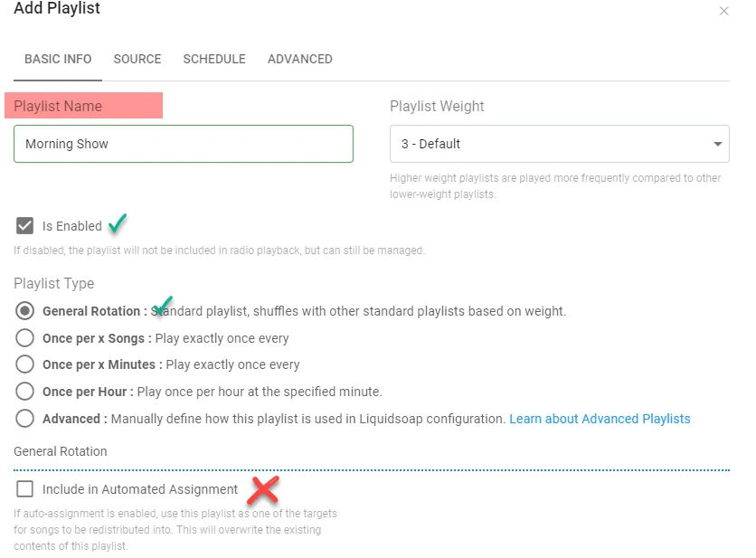Click the Playlist Weight label text
This screenshot has width=756, height=558.
[x=437, y=106]
